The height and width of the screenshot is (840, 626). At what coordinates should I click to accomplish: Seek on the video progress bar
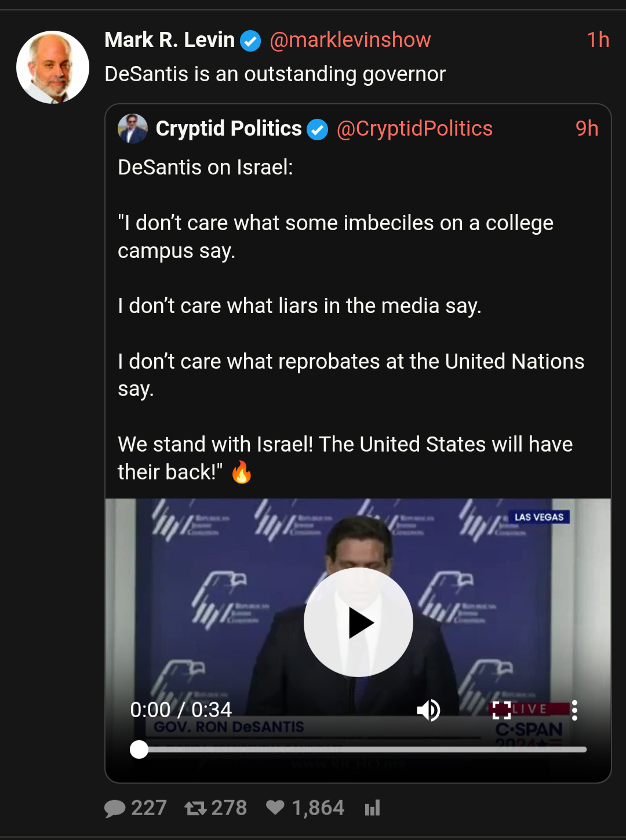click(x=359, y=750)
